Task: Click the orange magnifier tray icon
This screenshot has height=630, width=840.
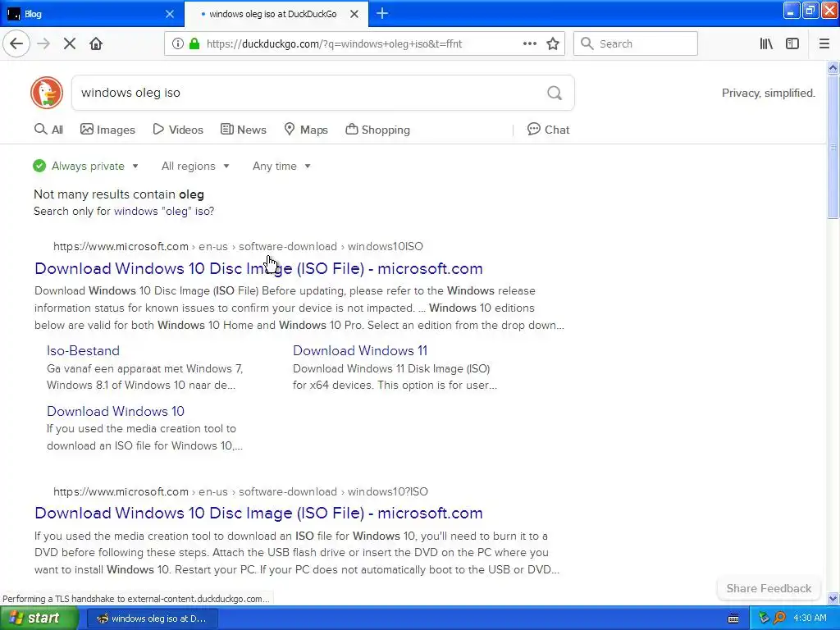Action: pos(779,619)
